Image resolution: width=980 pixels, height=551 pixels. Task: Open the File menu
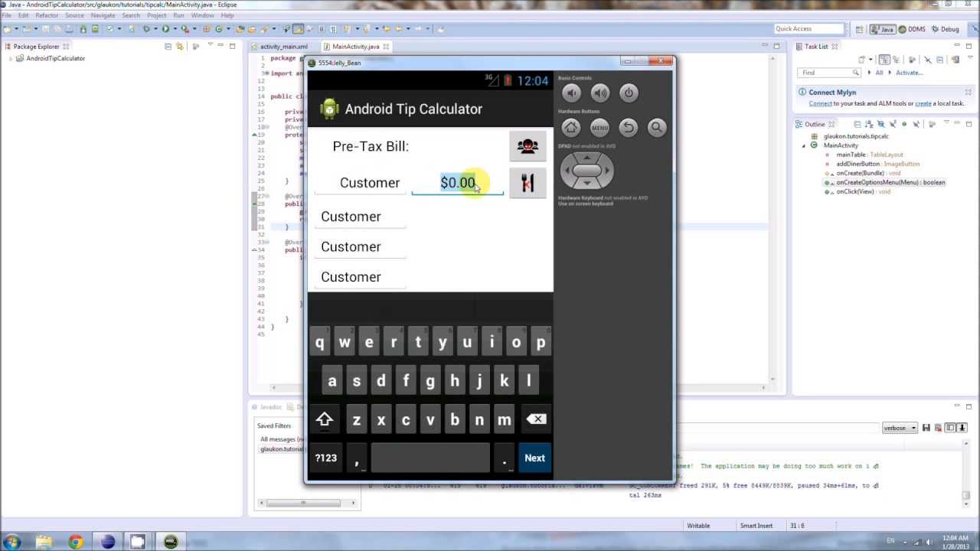click(x=7, y=15)
